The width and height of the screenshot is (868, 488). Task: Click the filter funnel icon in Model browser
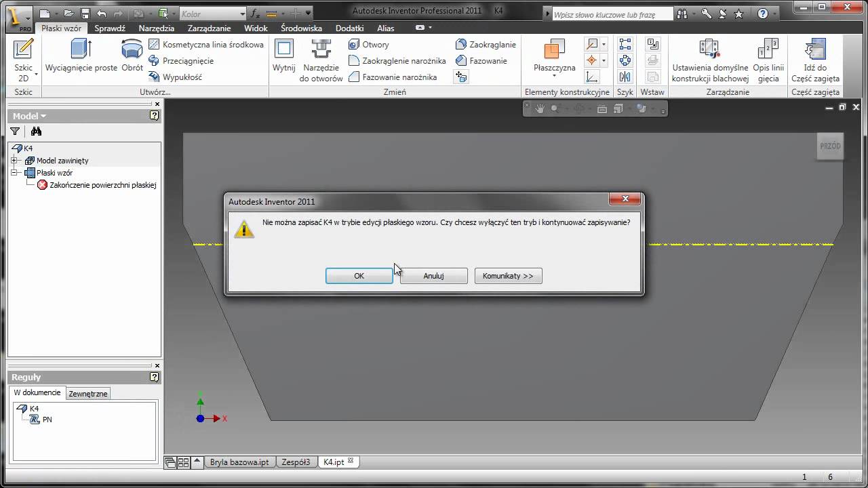[x=15, y=131]
